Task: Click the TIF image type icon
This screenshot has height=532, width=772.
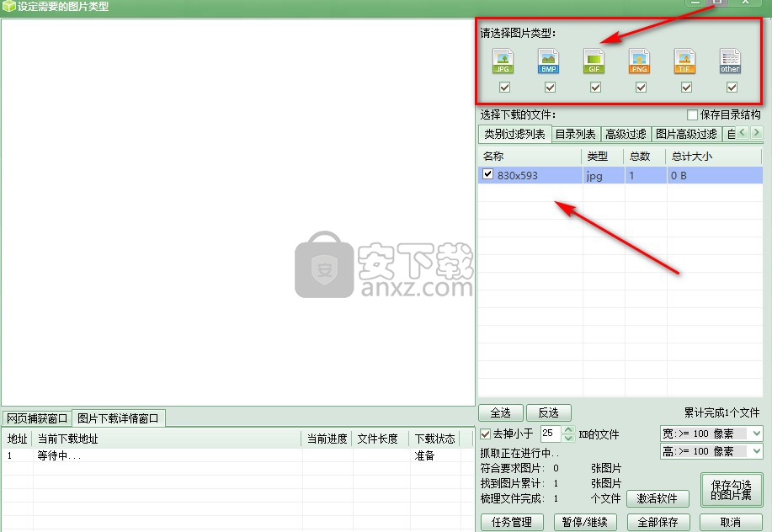Action: click(x=684, y=61)
